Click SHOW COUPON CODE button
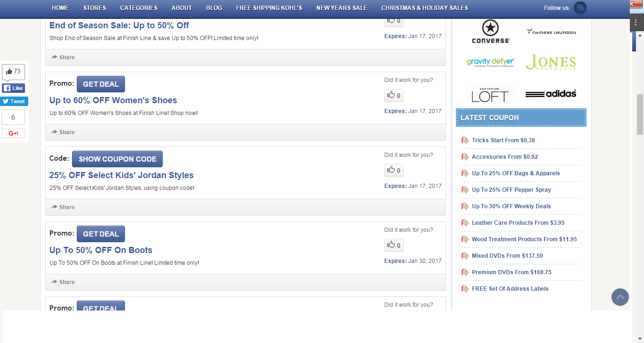Image resolution: width=644 pixels, height=343 pixels. [x=117, y=159]
